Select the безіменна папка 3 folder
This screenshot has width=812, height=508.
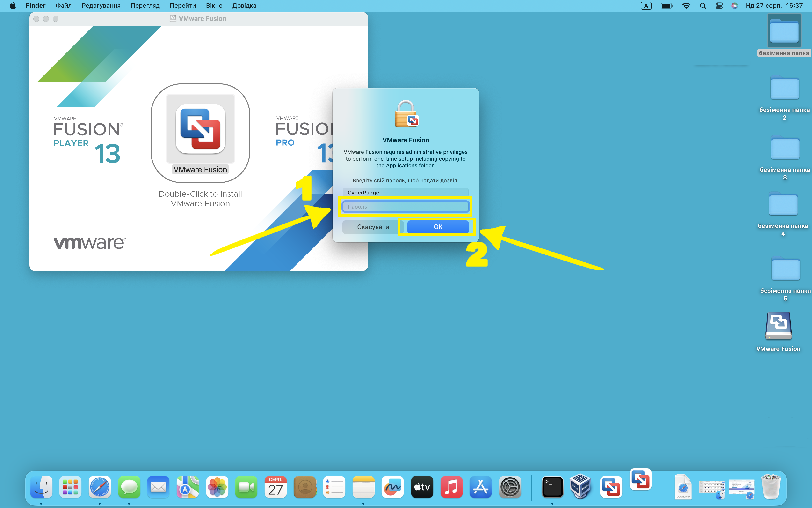click(x=785, y=158)
